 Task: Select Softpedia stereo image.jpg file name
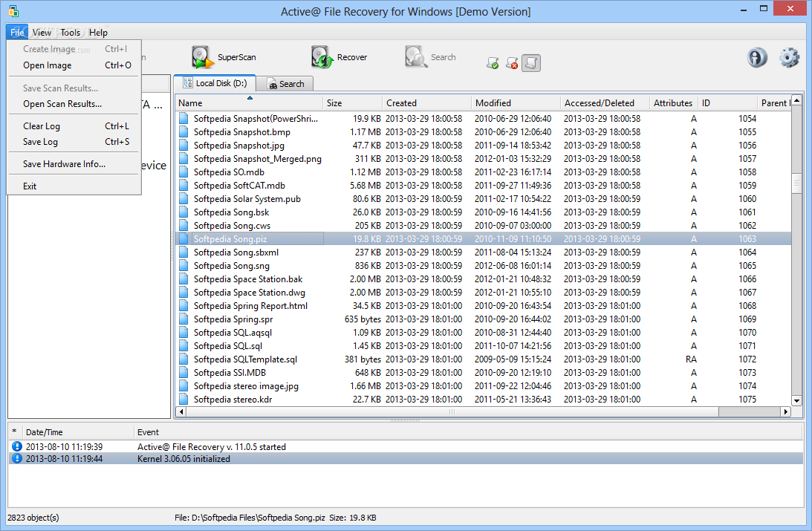click(246, 386)
